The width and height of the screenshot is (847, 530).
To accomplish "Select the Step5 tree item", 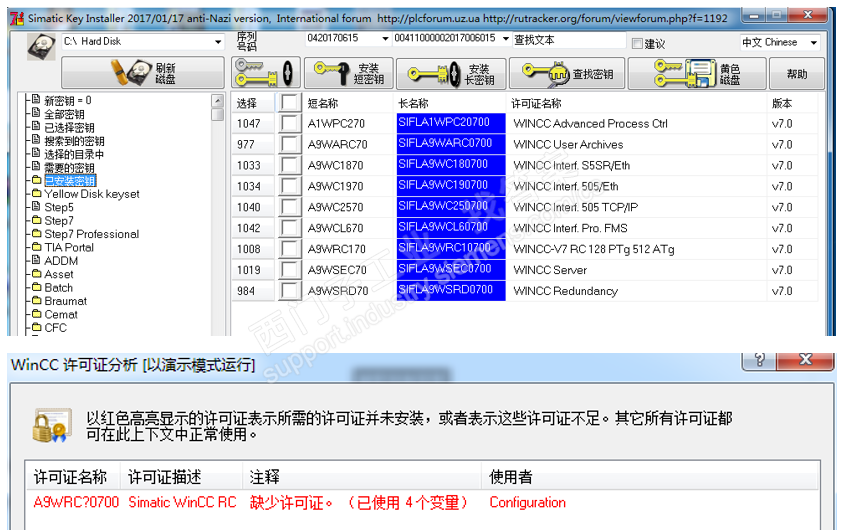I will point(59,207).
